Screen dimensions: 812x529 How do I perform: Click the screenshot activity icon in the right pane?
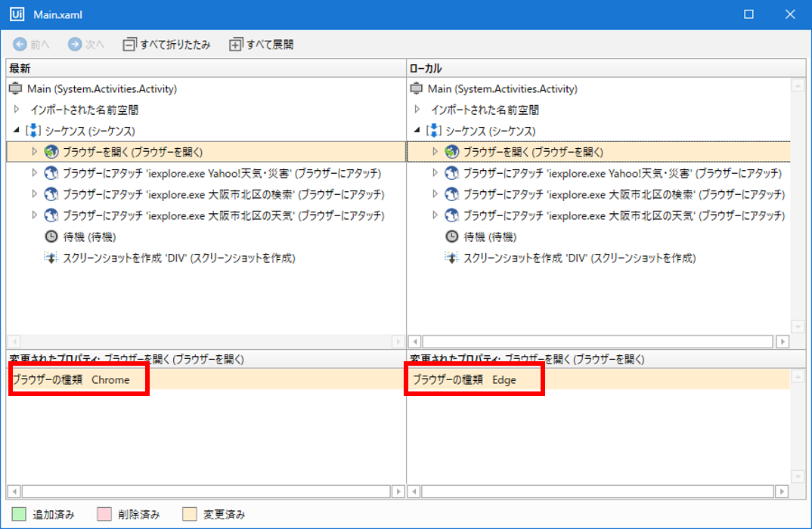pos(451,258)
